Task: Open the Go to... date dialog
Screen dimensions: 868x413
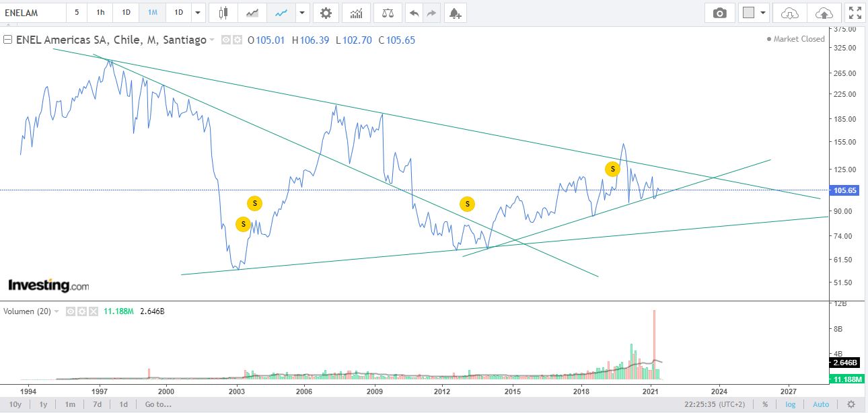Action: coord(158,404)
